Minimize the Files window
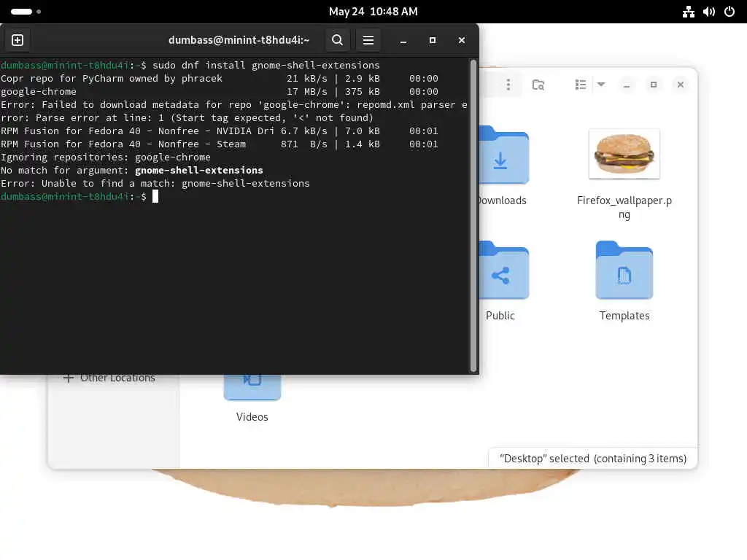The image size is (747, 560). 627,85
